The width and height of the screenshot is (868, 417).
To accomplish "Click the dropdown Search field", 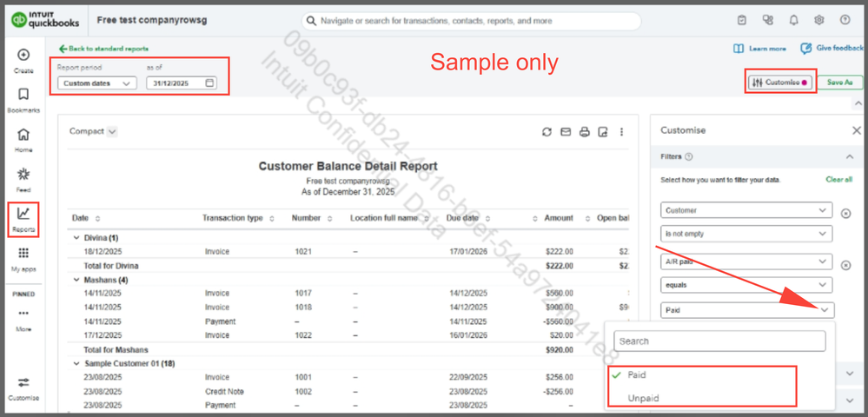I will click(719, 341).
